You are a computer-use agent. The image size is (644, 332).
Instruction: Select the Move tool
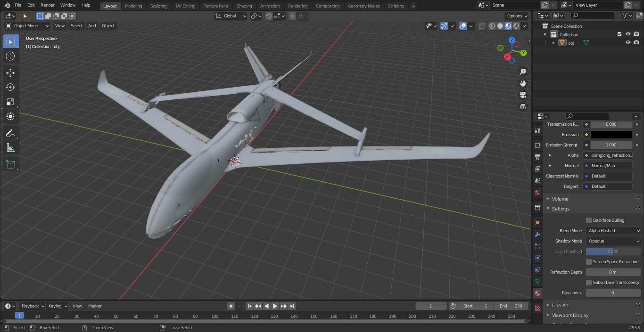(10, 73)
